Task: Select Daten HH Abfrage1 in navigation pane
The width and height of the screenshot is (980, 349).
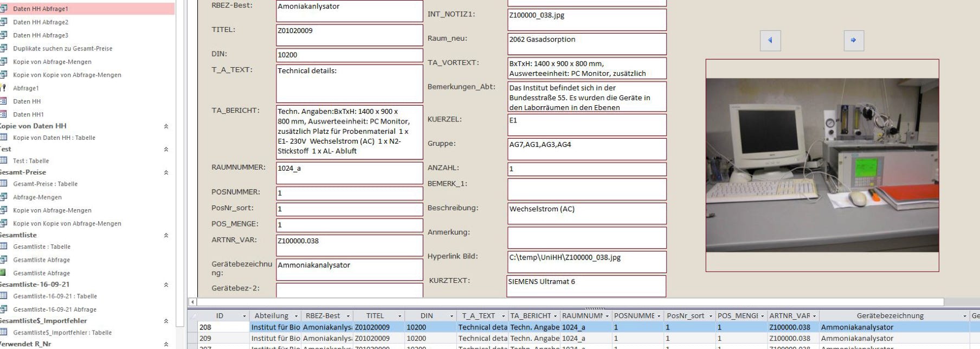Action: [x=41, y=9]
